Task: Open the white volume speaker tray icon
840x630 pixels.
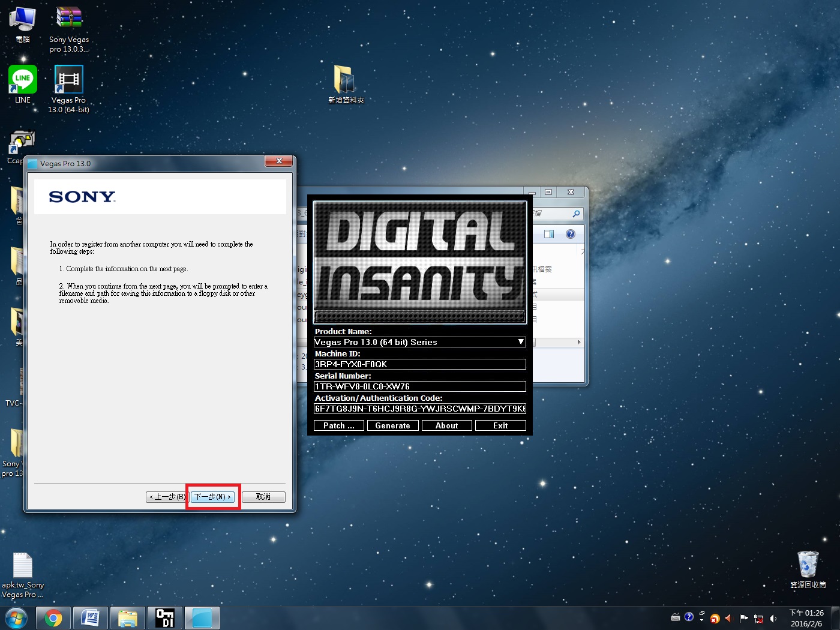Action: pos(773,619)
